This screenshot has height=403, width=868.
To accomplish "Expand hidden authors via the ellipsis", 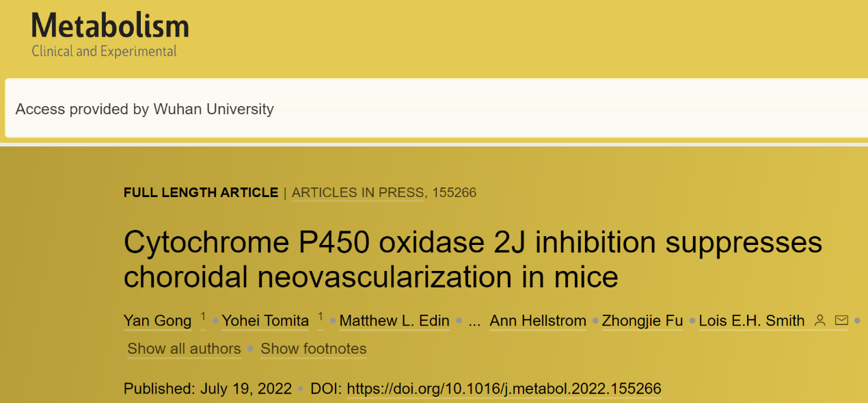I will point(474,321).
